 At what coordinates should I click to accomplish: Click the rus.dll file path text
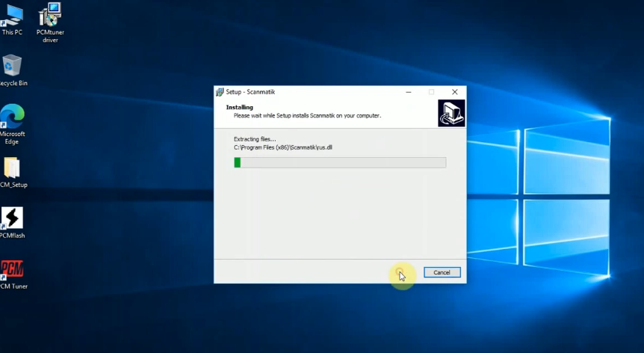283,147
